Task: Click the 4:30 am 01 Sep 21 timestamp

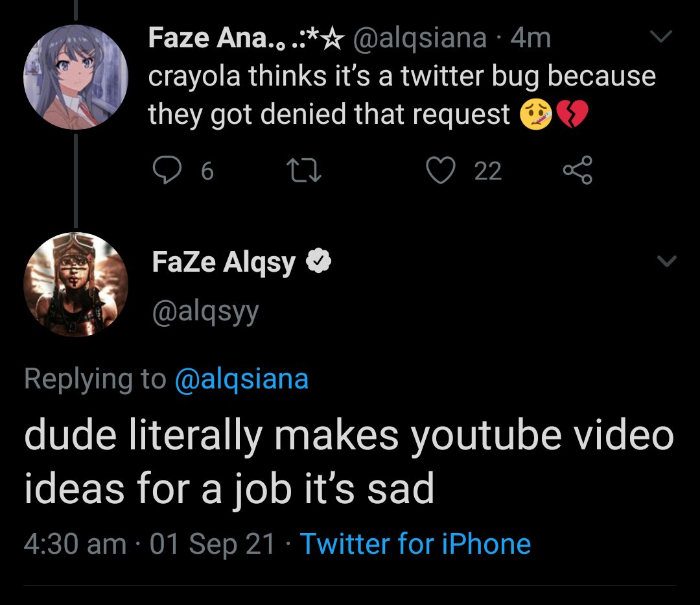Action: tap(150, 543)
